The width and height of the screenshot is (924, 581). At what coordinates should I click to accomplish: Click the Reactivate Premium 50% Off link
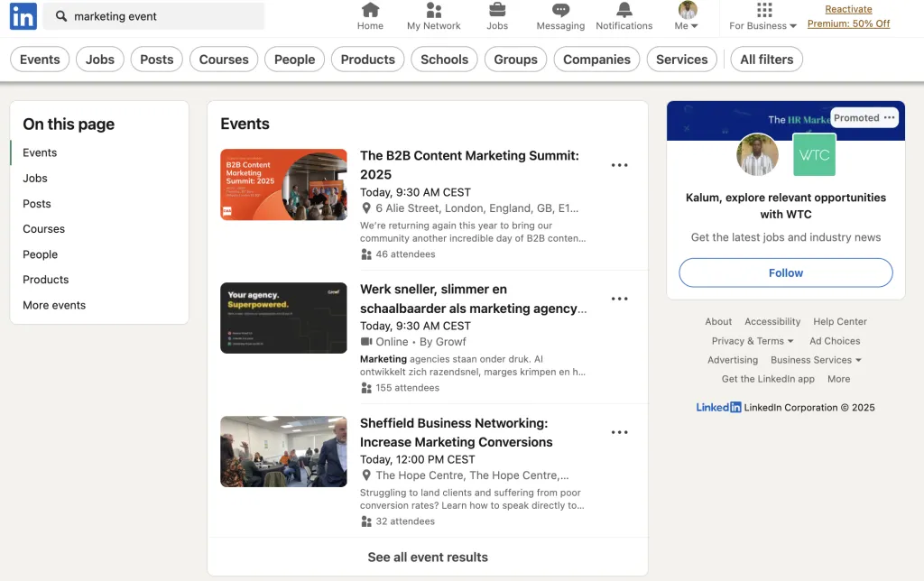point(848,16)
